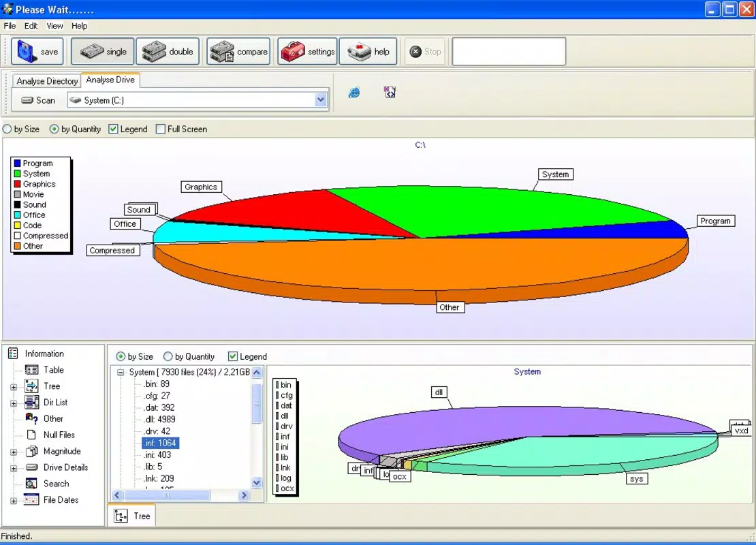
Task: Select by Size radio in upper chart options
Action: [x=7, y=129]
